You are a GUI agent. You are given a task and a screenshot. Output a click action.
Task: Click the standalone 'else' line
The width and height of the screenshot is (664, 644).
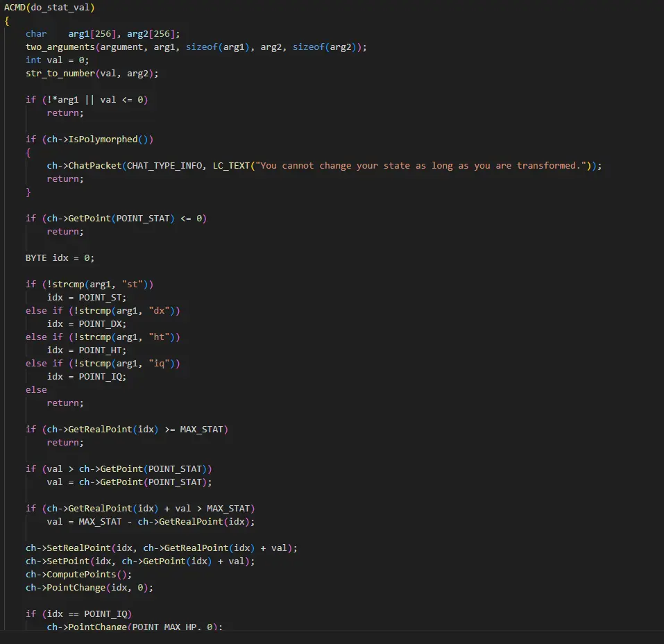click(x=36, y=390)
